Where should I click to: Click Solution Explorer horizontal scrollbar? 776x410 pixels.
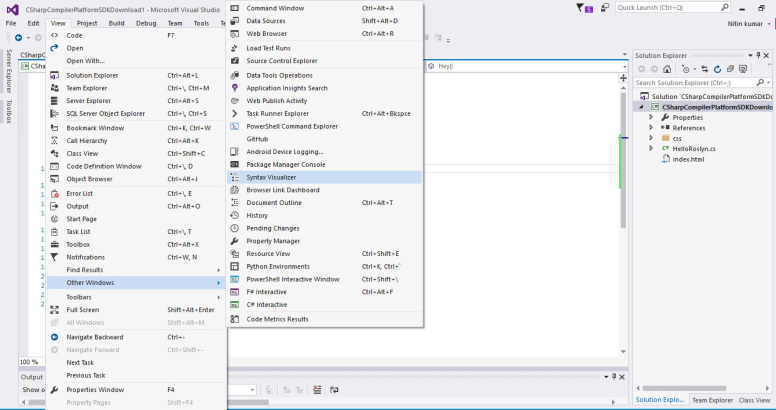684,389
